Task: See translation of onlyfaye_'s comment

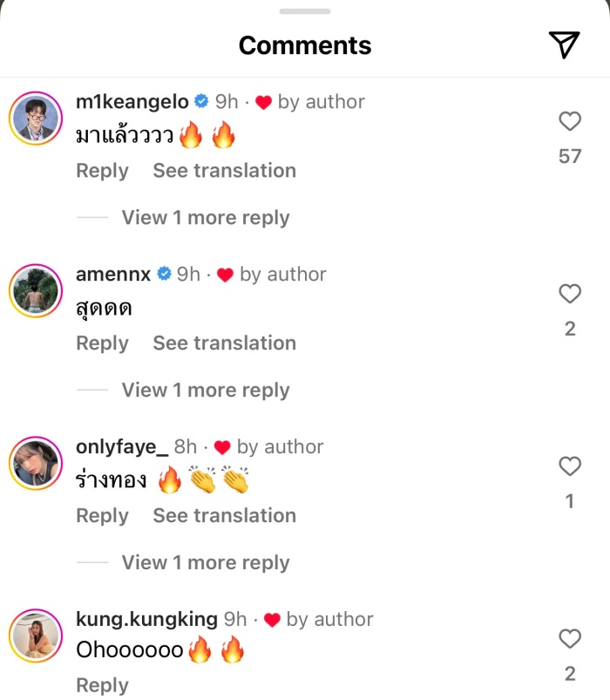Action: coord(224,516)
